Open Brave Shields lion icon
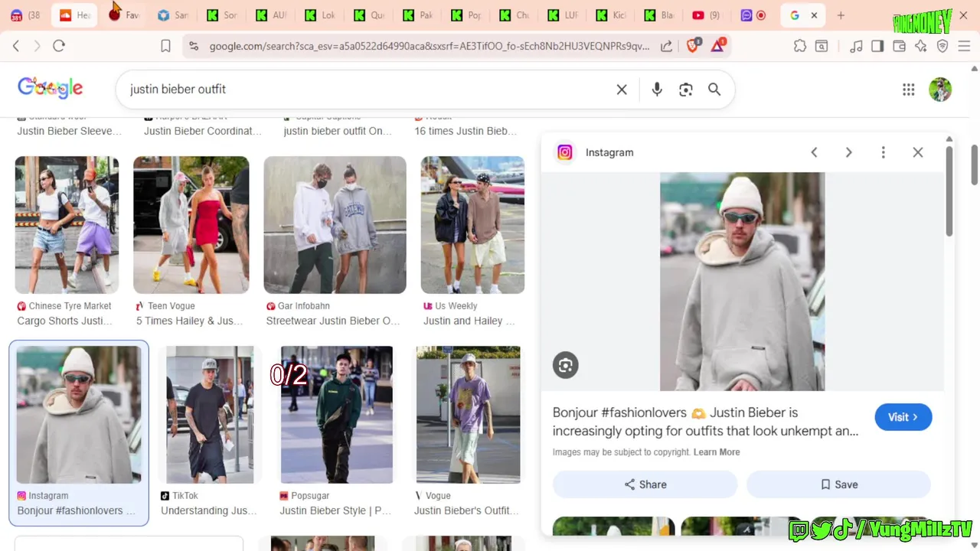This screenshot has height=551, width=980. point(693,46)
